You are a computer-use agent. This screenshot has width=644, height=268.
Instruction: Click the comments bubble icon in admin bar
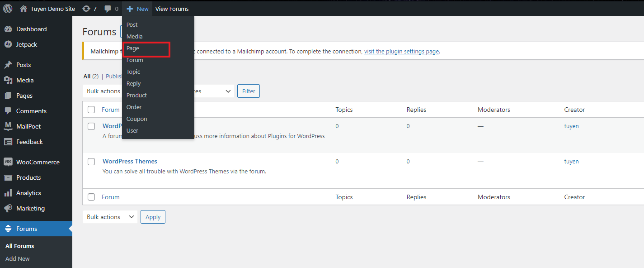click(x=108, y=9)
